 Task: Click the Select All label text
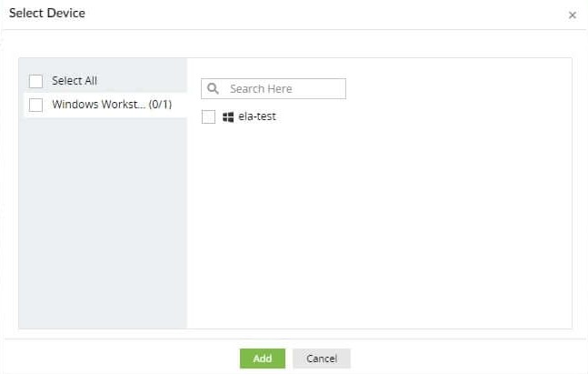click(x=75, y=81)
